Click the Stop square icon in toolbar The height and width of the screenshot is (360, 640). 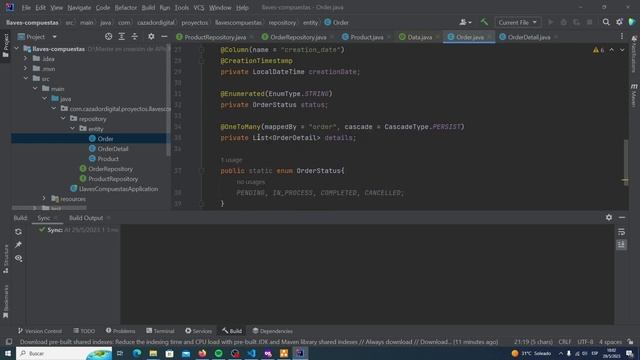(589, 22)
